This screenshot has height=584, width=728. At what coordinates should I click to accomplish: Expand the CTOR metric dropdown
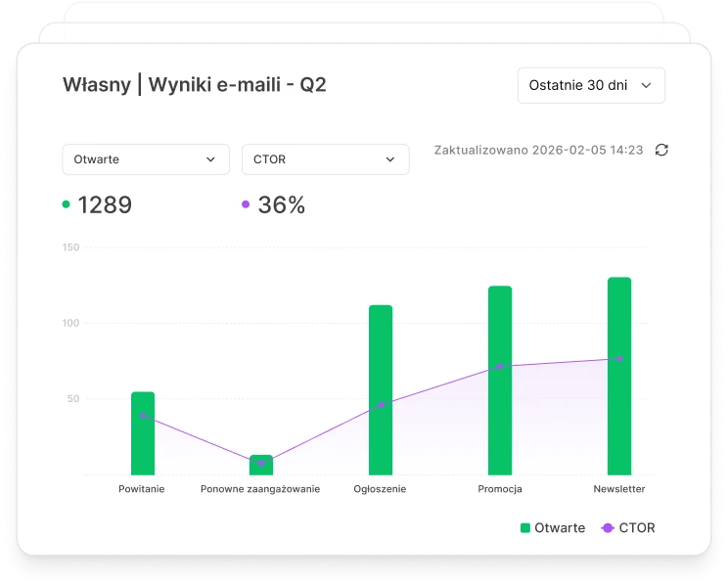pyautogui.click(x=325, y=159)
